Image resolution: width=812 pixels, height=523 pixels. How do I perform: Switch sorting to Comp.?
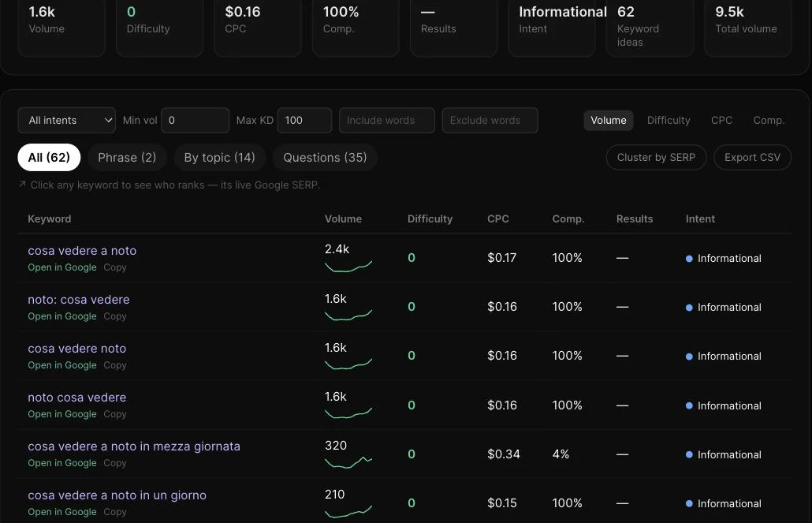pyautogui.click(x=769, y=120)
